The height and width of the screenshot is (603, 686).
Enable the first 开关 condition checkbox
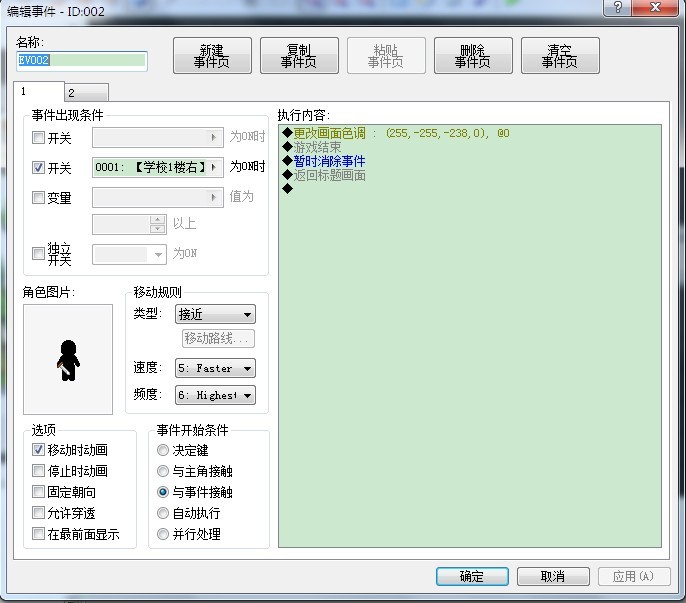coord(38,138)
